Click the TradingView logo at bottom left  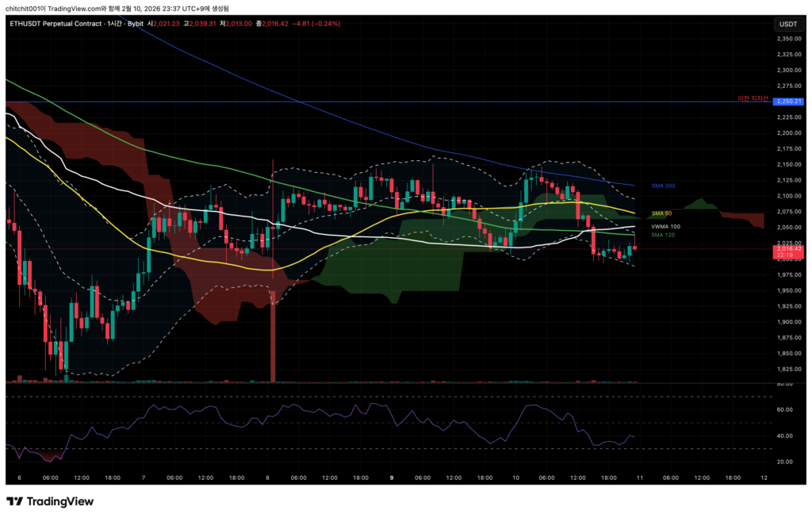pos(50,501)
